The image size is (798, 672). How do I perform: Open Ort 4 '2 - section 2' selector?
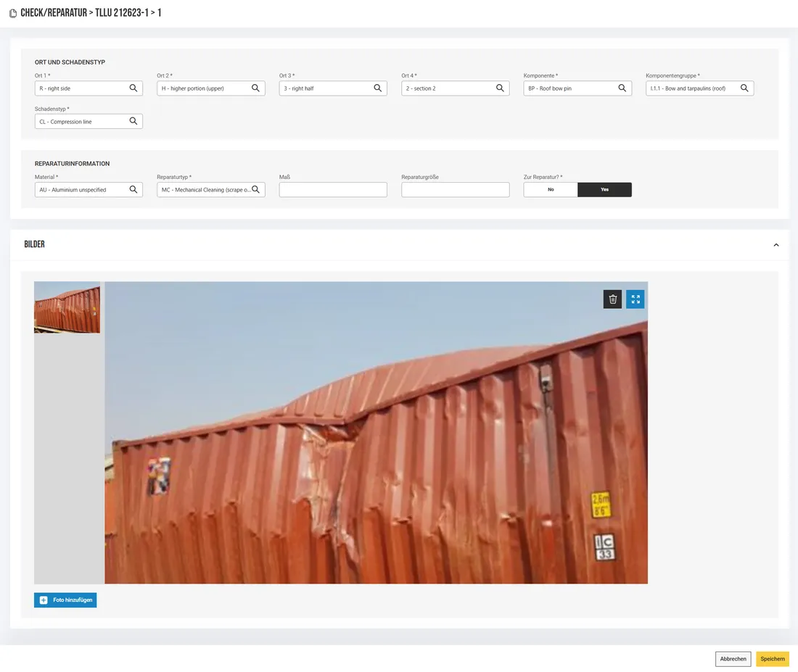(x=455, y=88)
